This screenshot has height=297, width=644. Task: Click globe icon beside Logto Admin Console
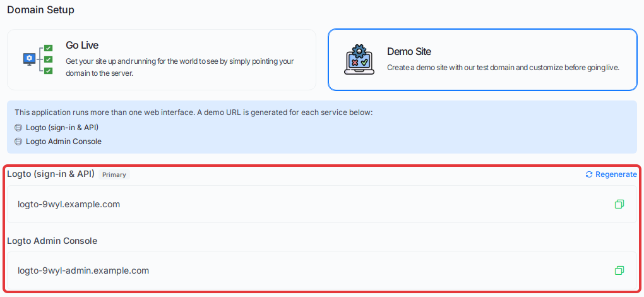pos(18,142)
